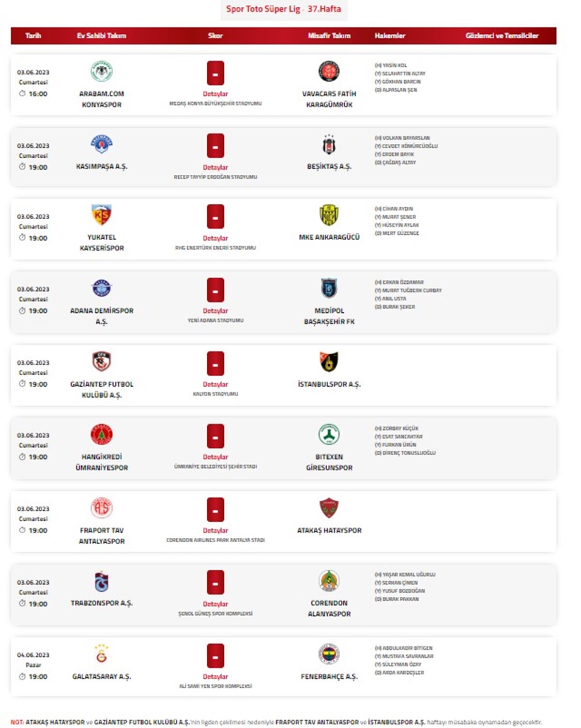The width and height of the screenshot is (581, 728).
Task: Click the Hakemler column header
Action: click(x=390, y=35)
